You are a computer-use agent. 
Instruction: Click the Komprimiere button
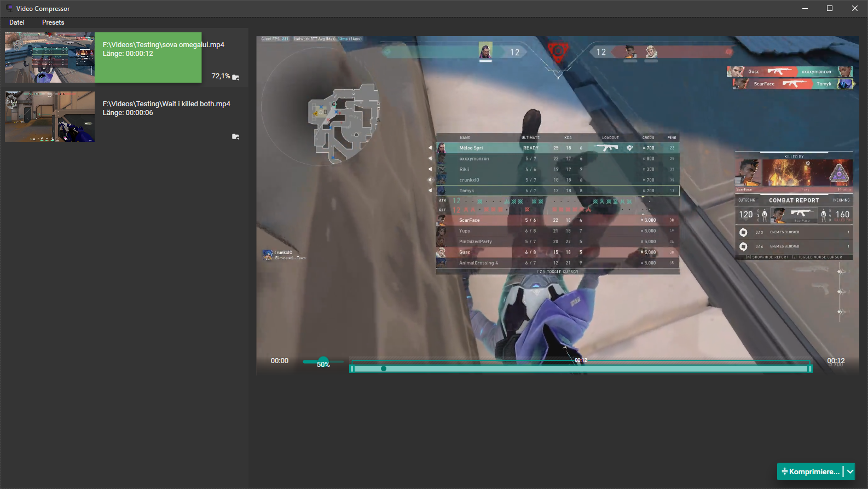(x=810, y=471)
